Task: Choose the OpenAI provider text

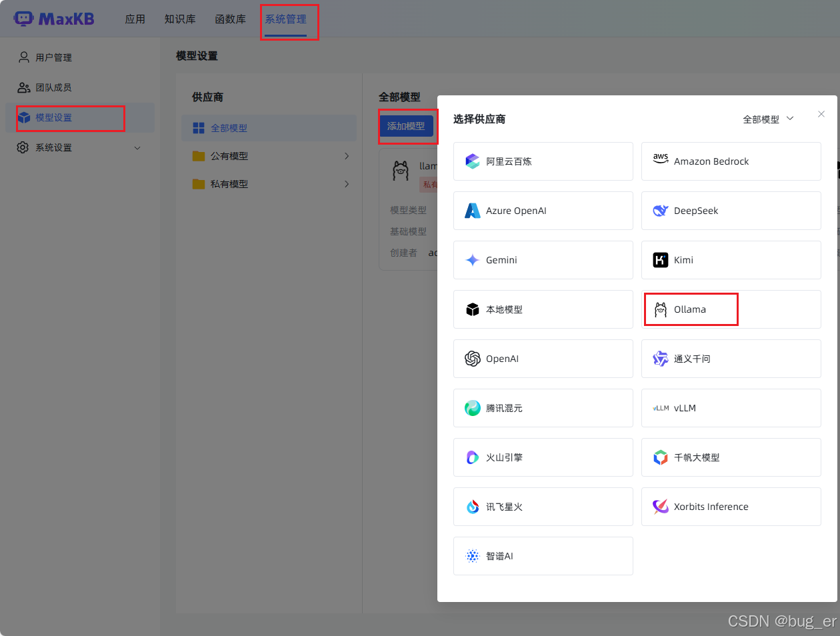Action: click(502, 359)
